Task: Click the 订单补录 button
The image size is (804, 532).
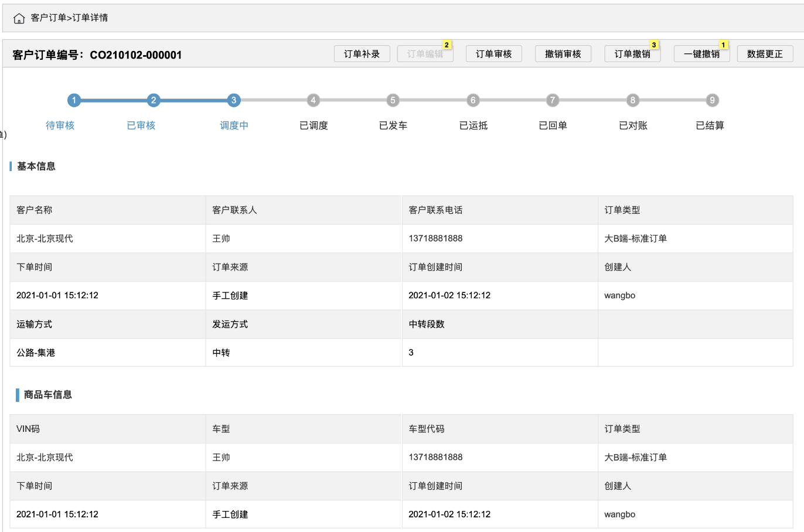Action: [362, 54]
